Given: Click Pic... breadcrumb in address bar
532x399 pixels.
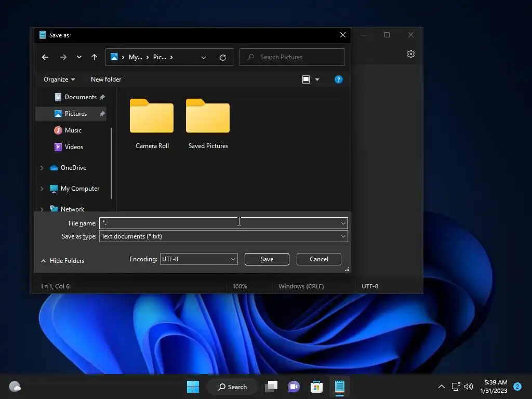Looking at the screenshot, I should 159,57.
